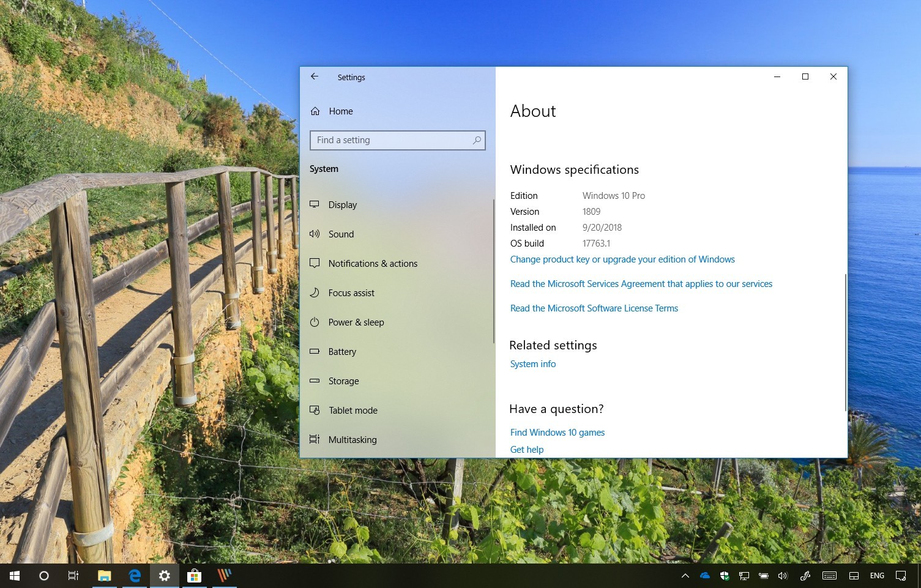Click the volume tray icon
Screen dimensions: 921x588
click(x=783, y=576)
